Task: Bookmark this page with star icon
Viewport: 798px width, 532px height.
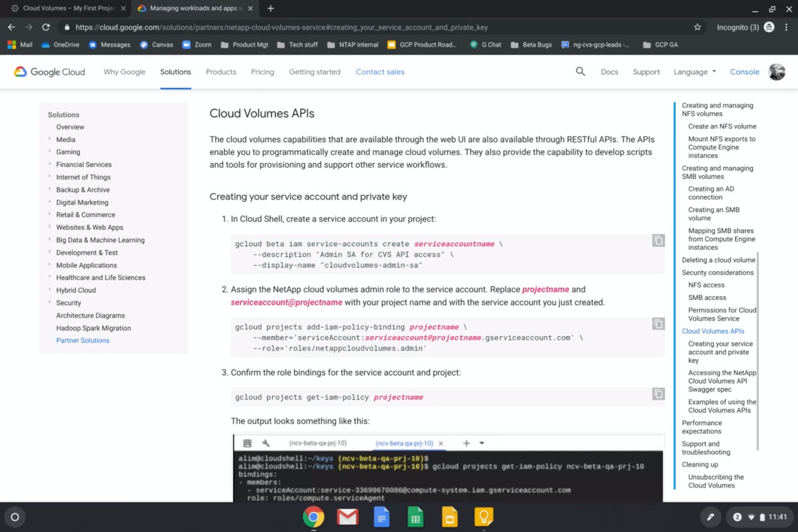Action: click(697, 27)
